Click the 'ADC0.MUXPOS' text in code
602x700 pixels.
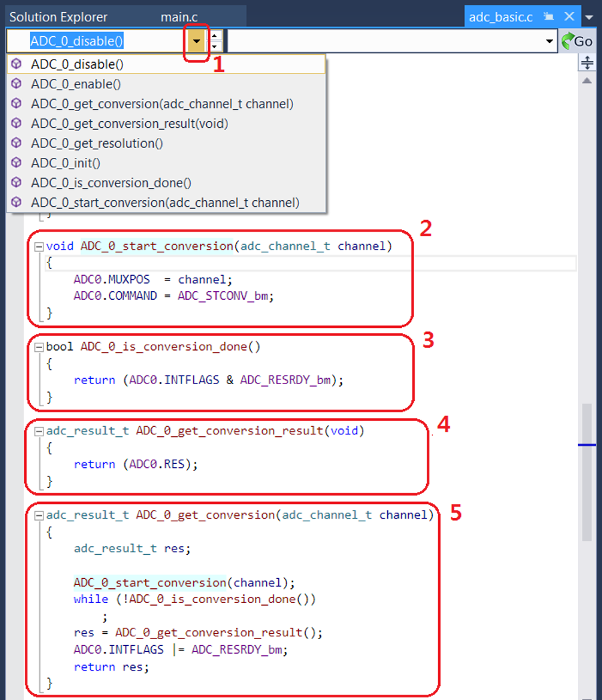coord(112,280)
